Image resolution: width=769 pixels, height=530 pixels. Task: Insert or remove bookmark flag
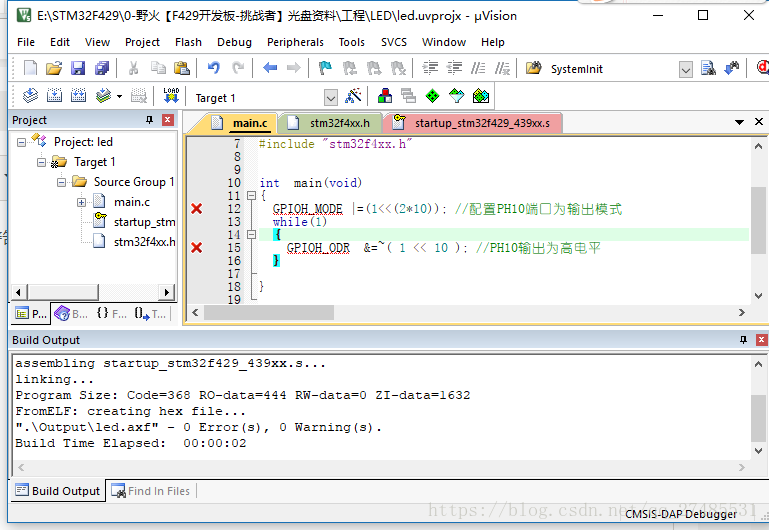click(325, 68)
